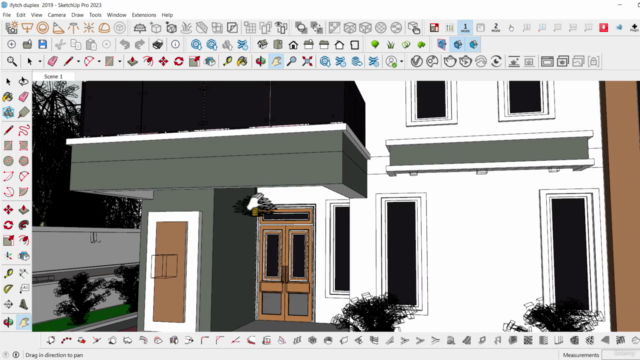
Task: Open the Window menu
Action: (x=116, y=15)
